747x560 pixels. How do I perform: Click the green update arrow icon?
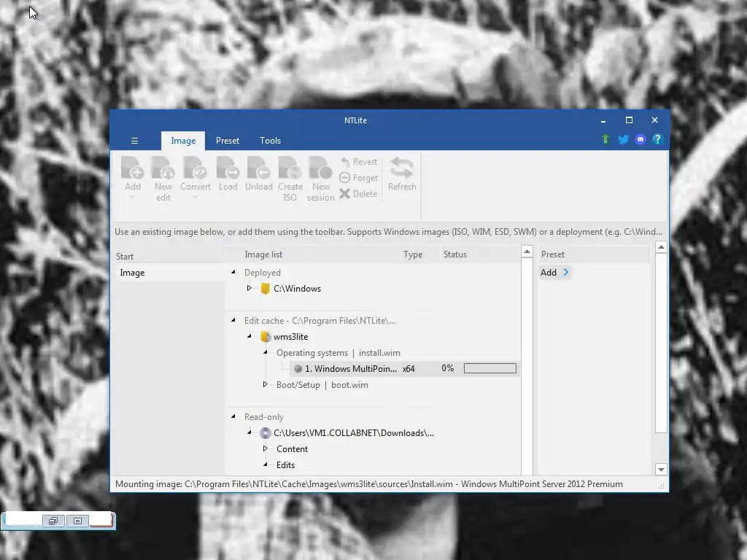605,139
